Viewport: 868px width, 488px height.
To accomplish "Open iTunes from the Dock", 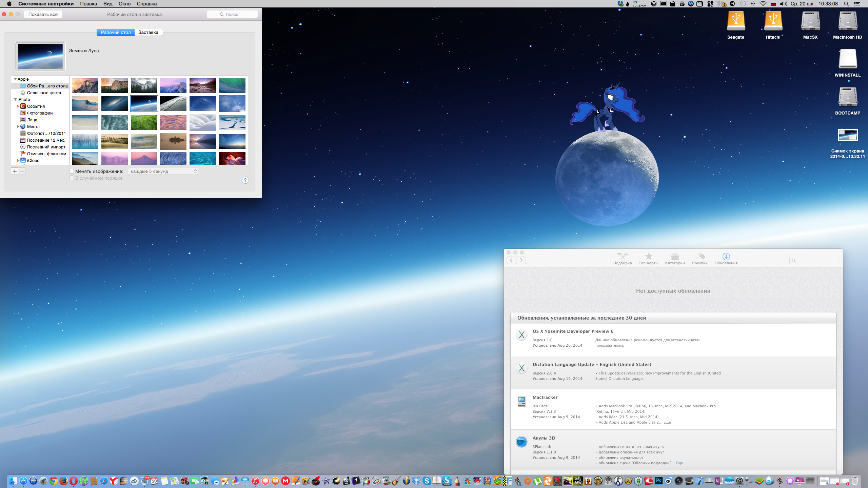I will pyautogui.click(x=255, y=481).
